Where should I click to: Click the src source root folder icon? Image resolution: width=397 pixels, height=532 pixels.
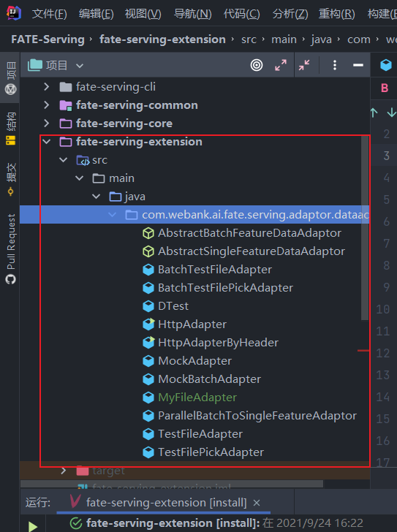point(83,160)
